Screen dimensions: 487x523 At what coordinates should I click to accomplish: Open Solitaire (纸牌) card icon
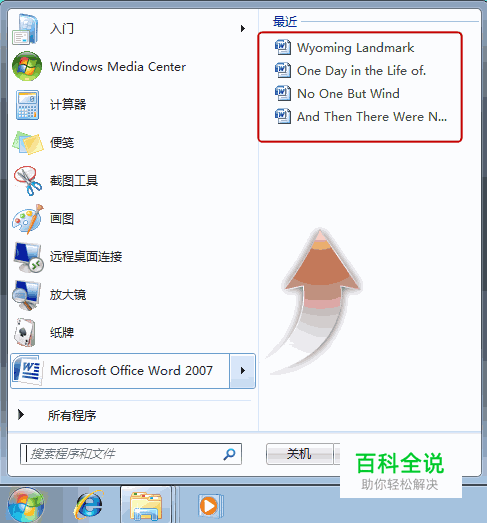click(25, 333)
